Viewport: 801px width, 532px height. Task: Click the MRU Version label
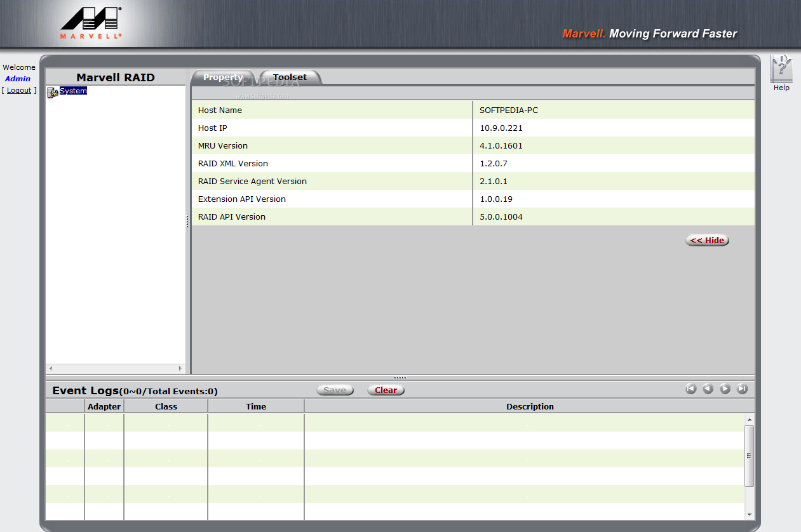click(223, 145)
